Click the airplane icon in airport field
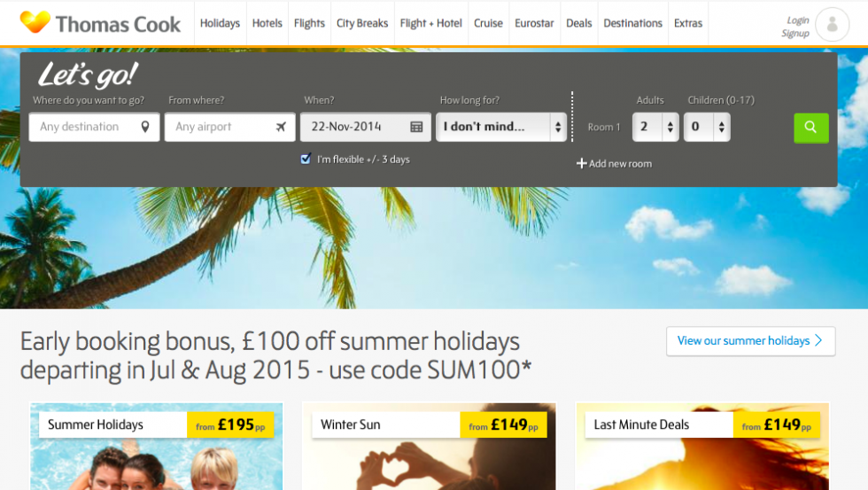Screen dimensions: 868x490 coord(282,127)
